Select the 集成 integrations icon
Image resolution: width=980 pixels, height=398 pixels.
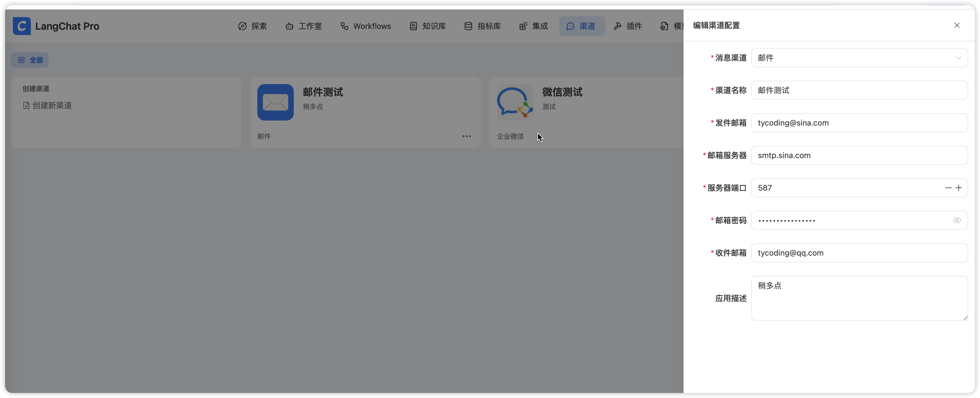pyautogui.click(x=523, y=26)
